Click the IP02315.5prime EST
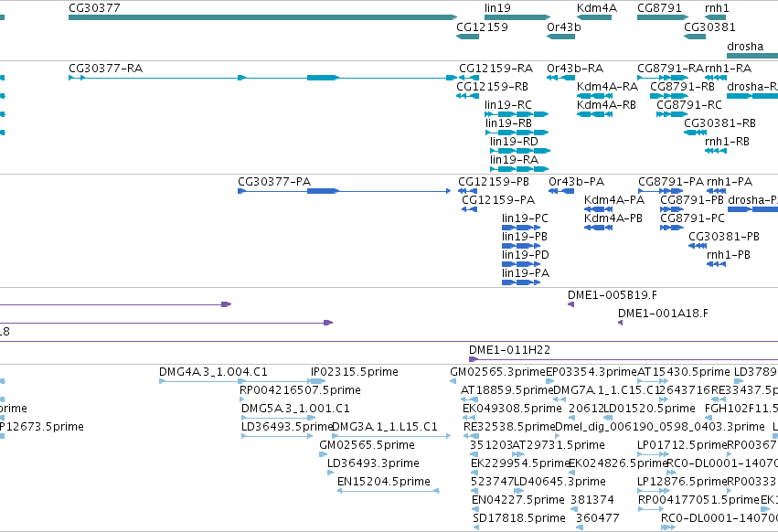Screen dimensions: 778x532 tap(317, 381)
